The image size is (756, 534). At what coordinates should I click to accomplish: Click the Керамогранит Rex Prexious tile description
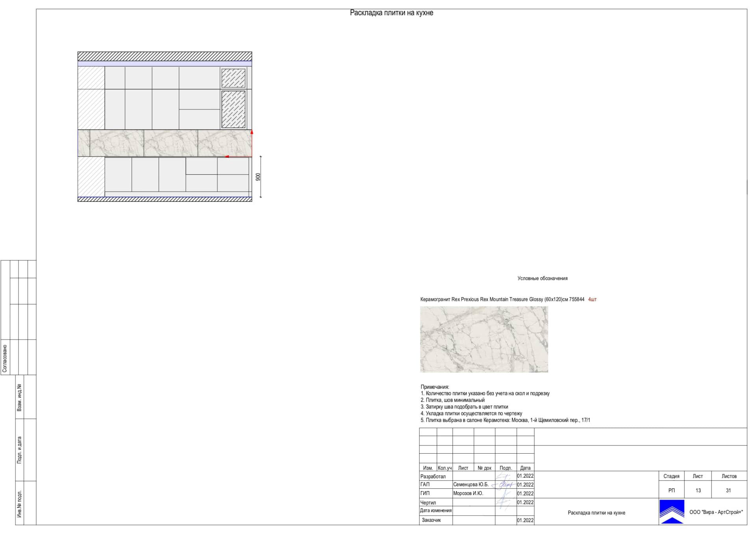pyautogui.click(x=502, y=299)
